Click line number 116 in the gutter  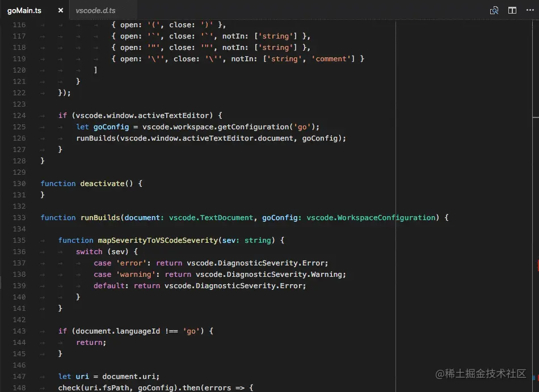point(19,25)
